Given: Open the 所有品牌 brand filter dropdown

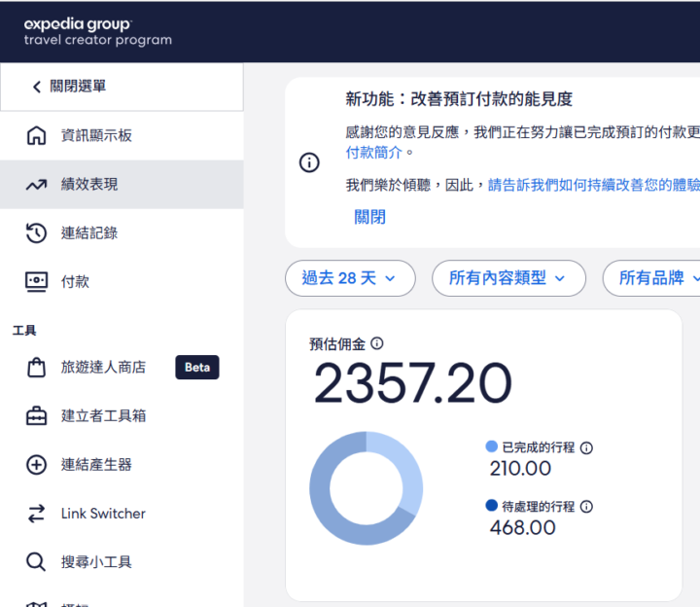Looking at the screenshot, I should tap(651, 278).
